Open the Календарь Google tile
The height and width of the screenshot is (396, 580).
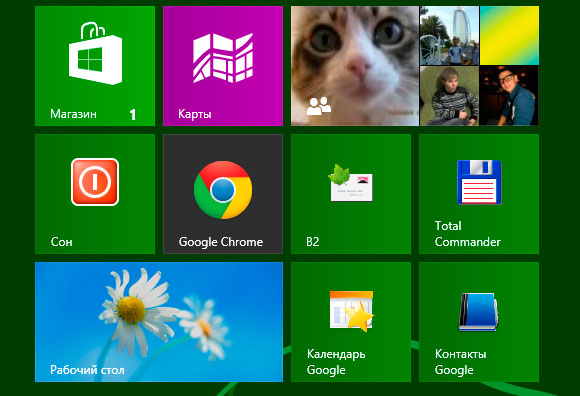pos(351,322)
